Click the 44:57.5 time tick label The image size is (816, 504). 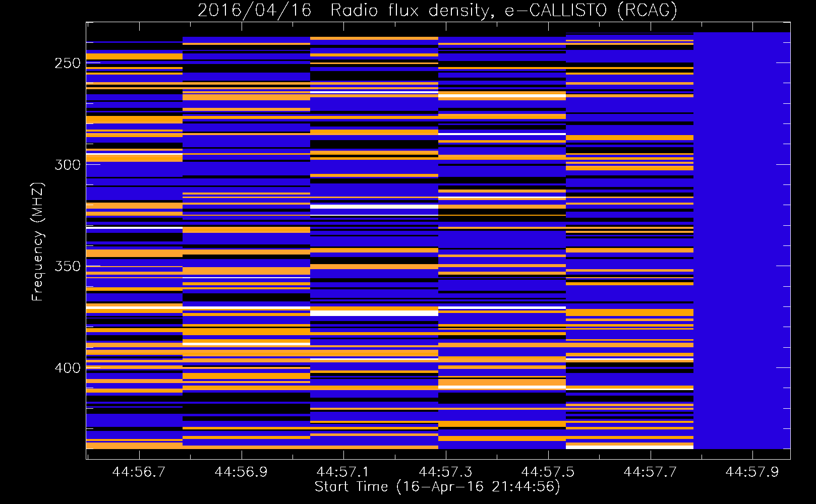(x=548, y=472)
